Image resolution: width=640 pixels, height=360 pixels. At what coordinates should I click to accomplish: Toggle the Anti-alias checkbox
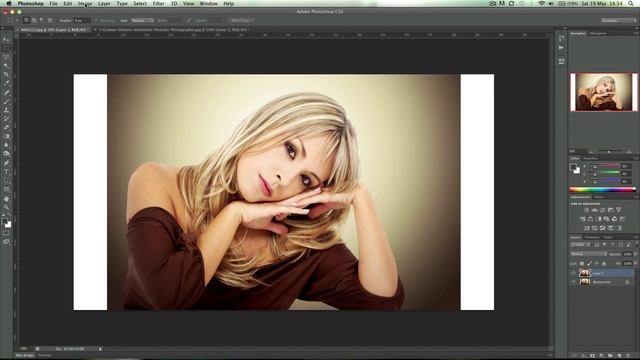click(97, 20)
